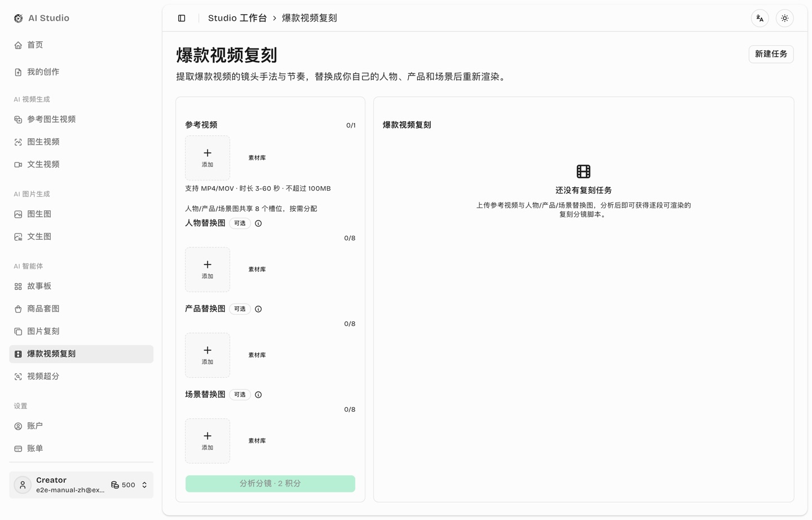Open the 首页 menu item
This screenshot has height=520, width=812.
81,45
